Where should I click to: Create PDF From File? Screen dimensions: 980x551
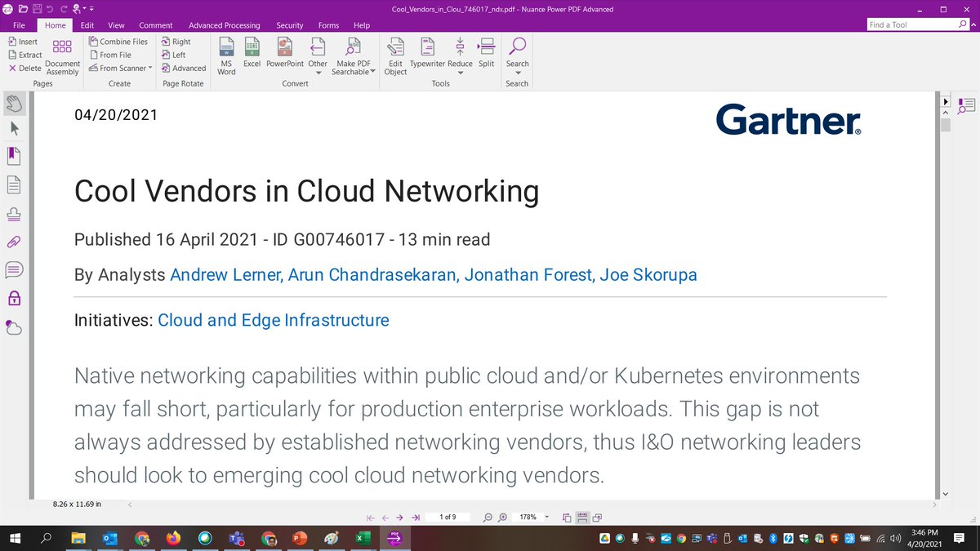coord(109,55)
